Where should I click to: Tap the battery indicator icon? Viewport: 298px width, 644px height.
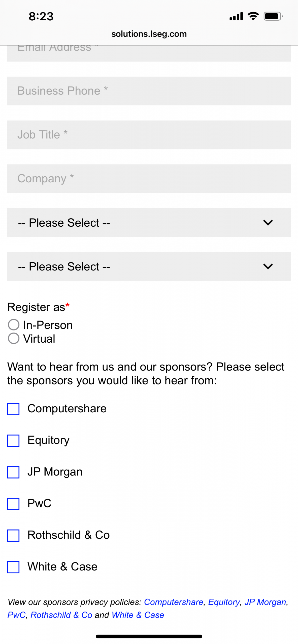click(273, 16)
